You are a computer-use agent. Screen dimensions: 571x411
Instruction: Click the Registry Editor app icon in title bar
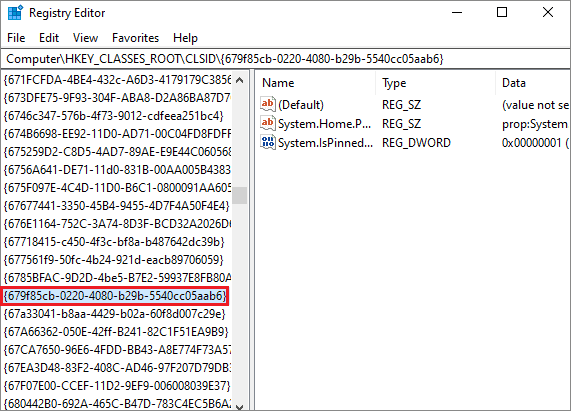pyautogui.click(x=15, y=13)
